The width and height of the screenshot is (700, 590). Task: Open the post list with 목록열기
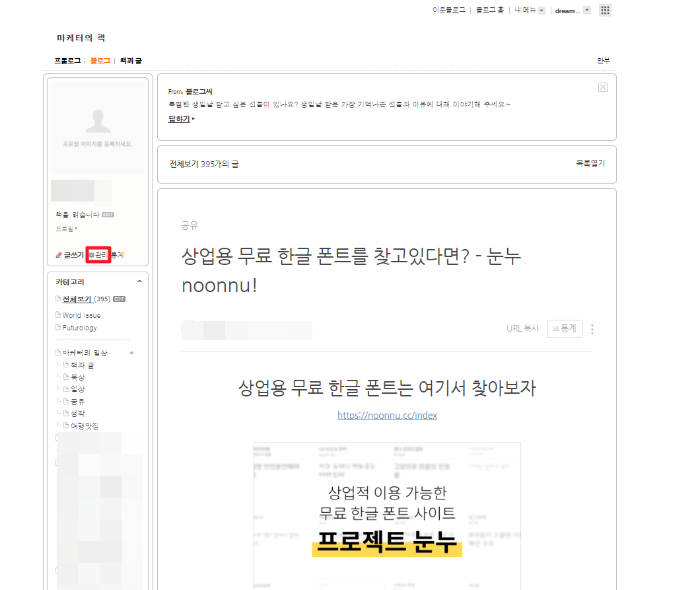click(x=590, y=163)
